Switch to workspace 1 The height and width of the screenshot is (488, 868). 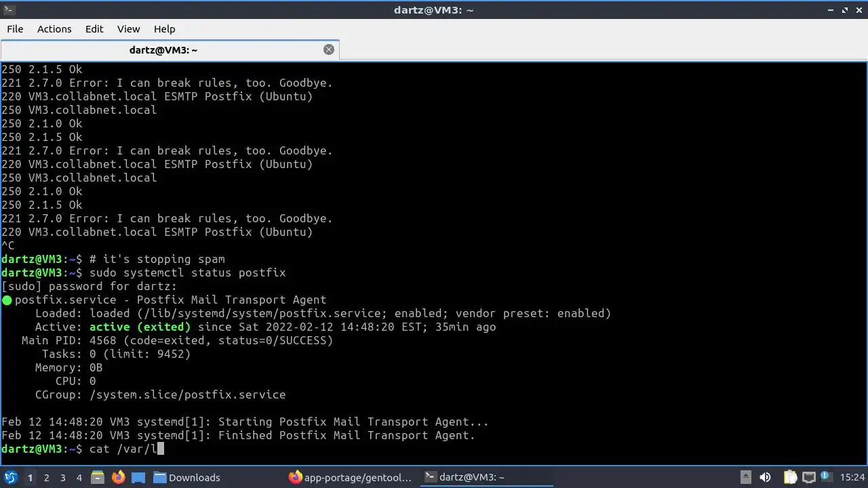30,478
